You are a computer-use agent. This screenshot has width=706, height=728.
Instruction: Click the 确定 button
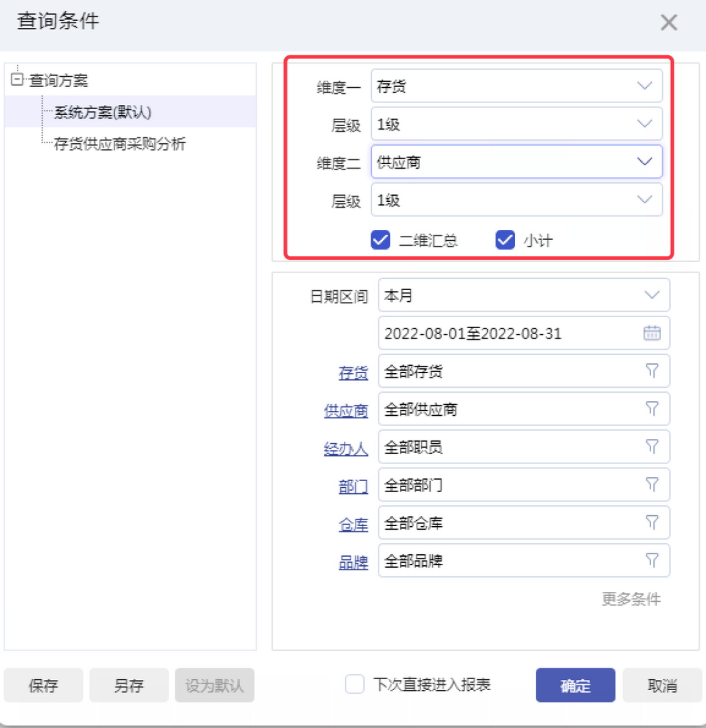[575, 685]
